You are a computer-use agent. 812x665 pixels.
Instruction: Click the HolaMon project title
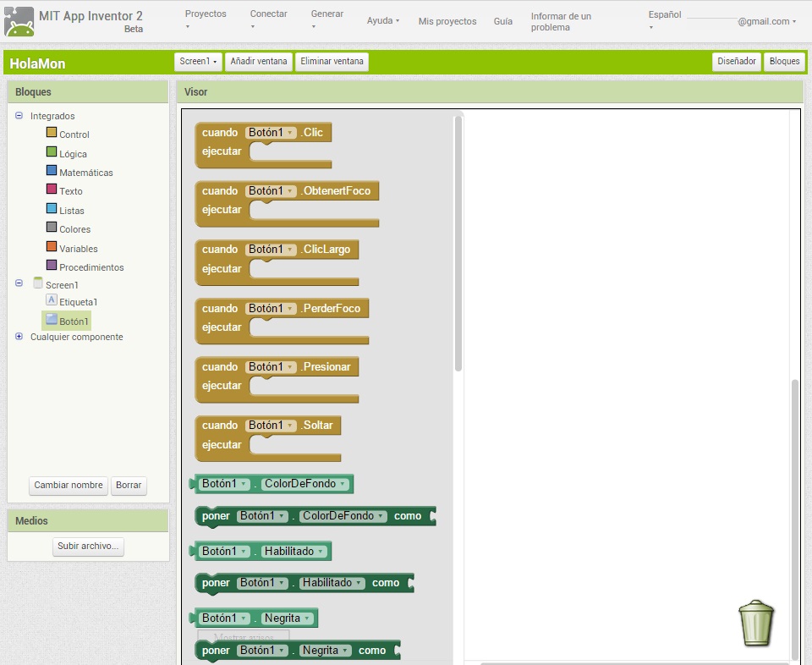click(37, 63)
